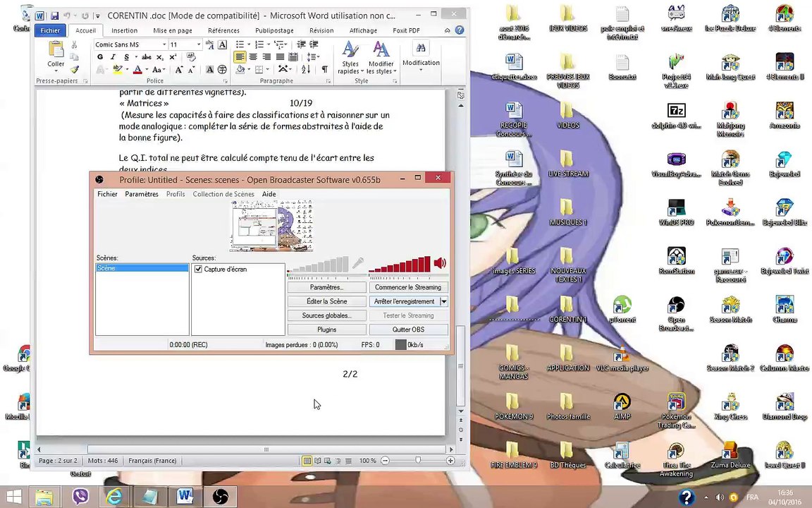This screenshot has width=812, height=508.
Task: Switch to the Références tab
Action: (223, 30)
